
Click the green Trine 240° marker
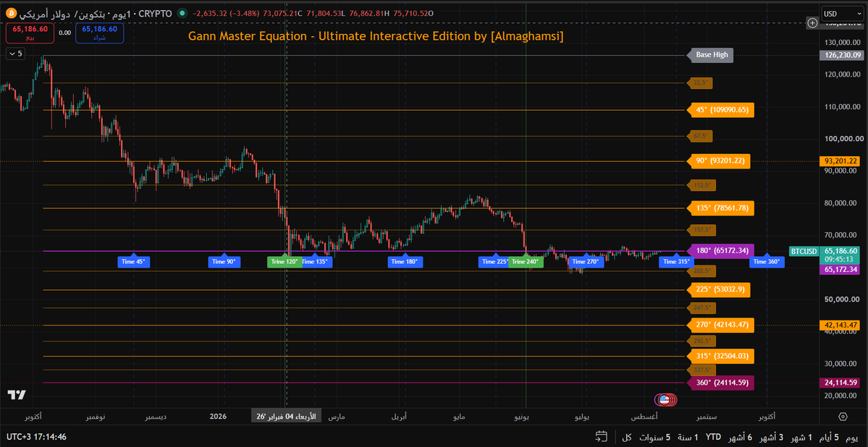(x=526, y=262)
